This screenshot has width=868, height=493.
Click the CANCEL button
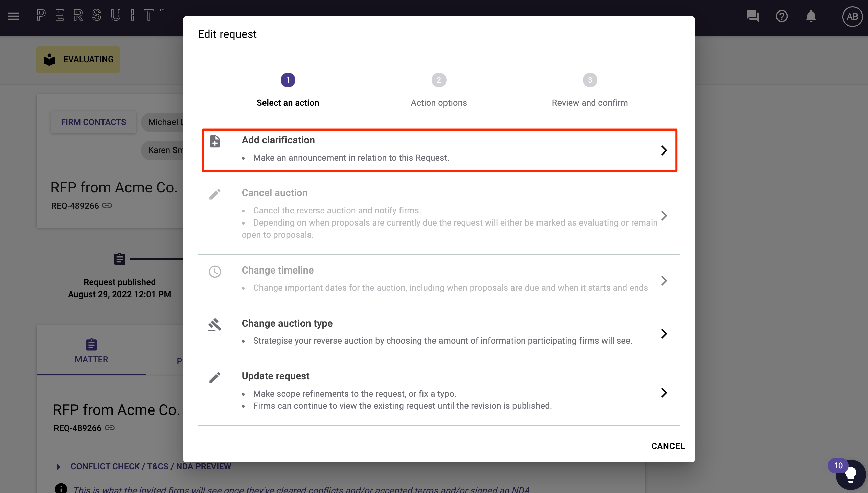667,446
